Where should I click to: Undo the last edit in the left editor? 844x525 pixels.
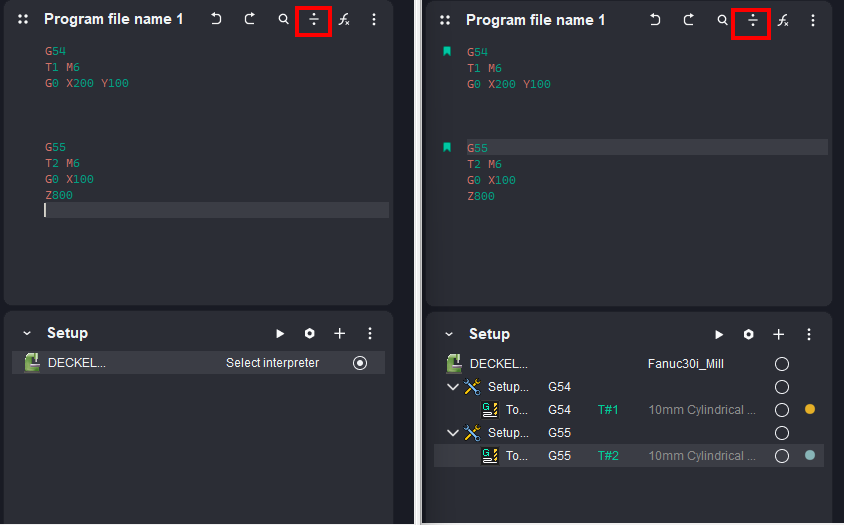tap(216, 20)
